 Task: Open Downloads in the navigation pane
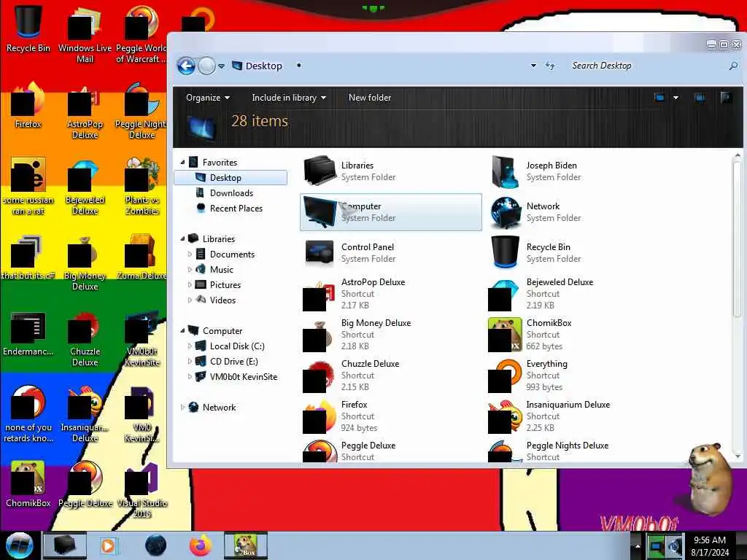click(x=231, y=192)
